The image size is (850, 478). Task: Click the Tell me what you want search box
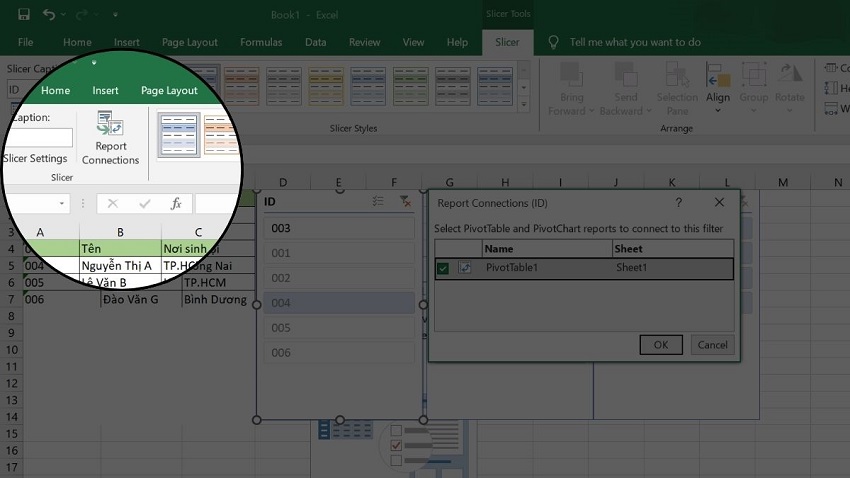point(634,42)
